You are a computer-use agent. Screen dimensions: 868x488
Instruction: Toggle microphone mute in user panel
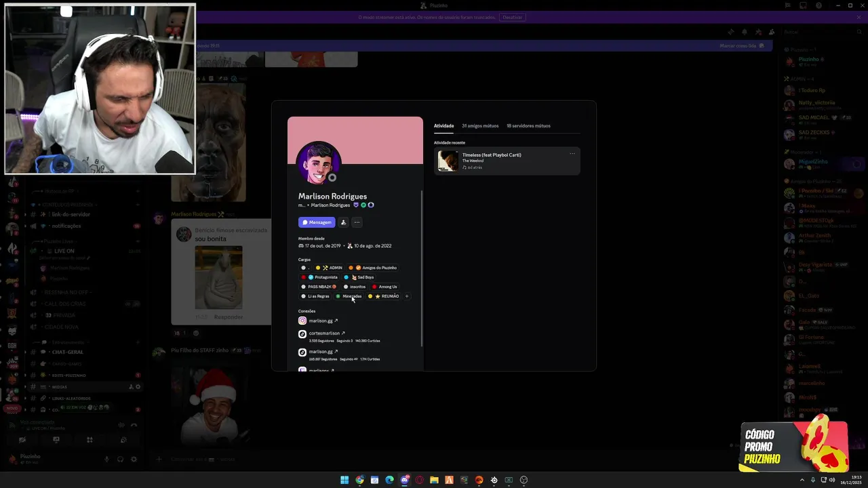pos(106,459)
